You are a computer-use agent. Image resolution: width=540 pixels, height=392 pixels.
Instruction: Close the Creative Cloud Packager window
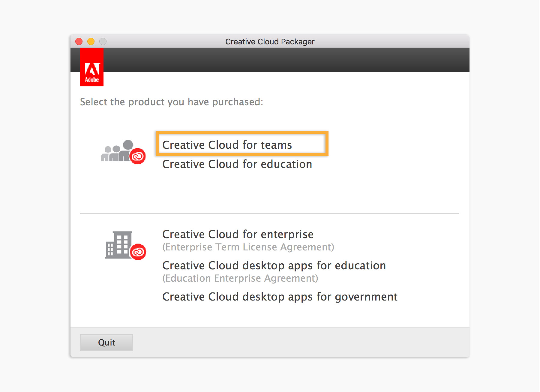79,41
